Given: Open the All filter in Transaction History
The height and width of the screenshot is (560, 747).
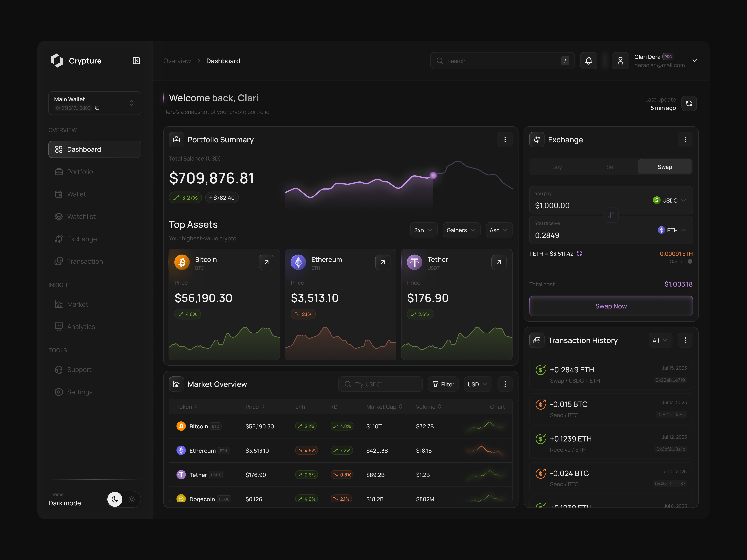Looking at the screenshot, I should 660,340.
